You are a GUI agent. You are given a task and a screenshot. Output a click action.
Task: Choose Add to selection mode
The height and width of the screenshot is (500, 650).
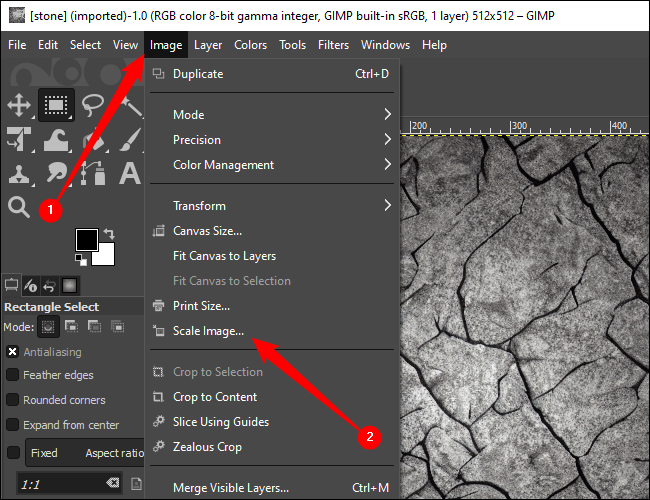71,327
